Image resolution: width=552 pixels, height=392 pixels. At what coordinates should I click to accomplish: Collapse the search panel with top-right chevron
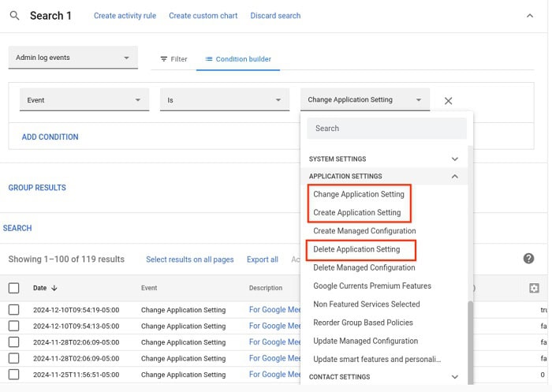coord(528,16)
